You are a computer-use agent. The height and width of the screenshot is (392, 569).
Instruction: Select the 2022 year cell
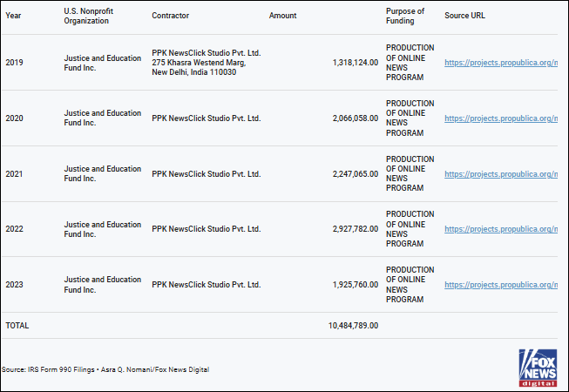pyautogui.click(x=15, y=229)
